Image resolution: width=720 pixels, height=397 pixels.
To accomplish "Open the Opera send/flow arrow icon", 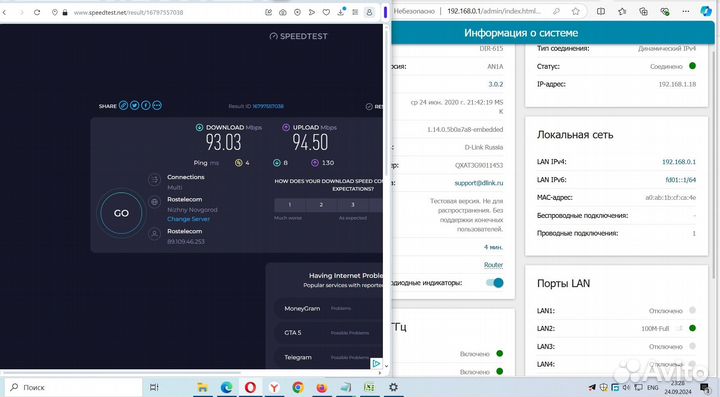I will point(312,12).
